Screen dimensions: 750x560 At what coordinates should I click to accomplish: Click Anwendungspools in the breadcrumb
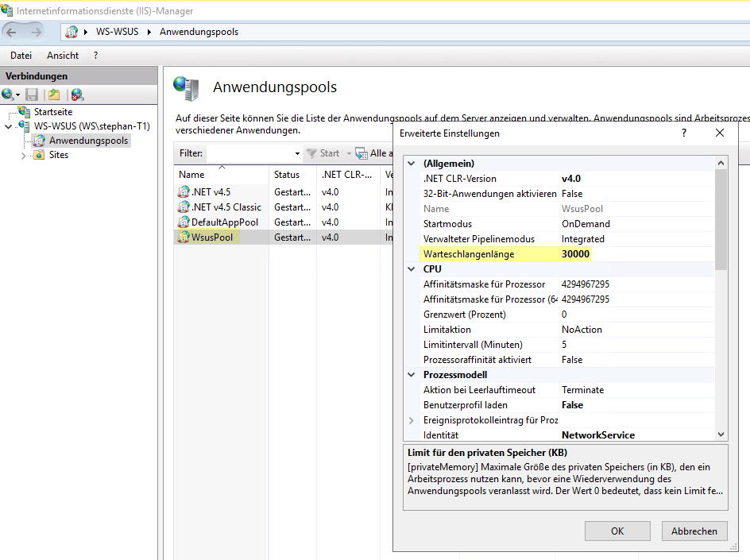click(x=199, y=32)
